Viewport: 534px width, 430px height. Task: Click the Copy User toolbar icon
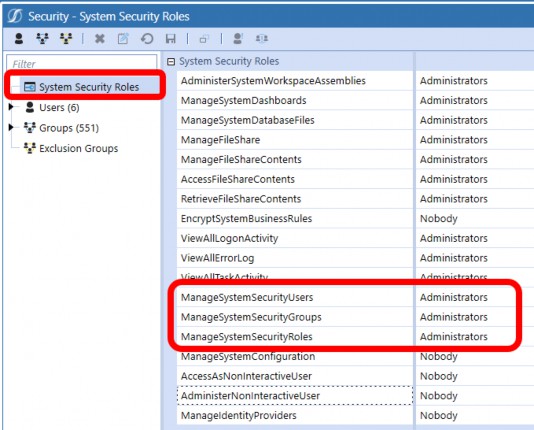click(x=238, y=38)
